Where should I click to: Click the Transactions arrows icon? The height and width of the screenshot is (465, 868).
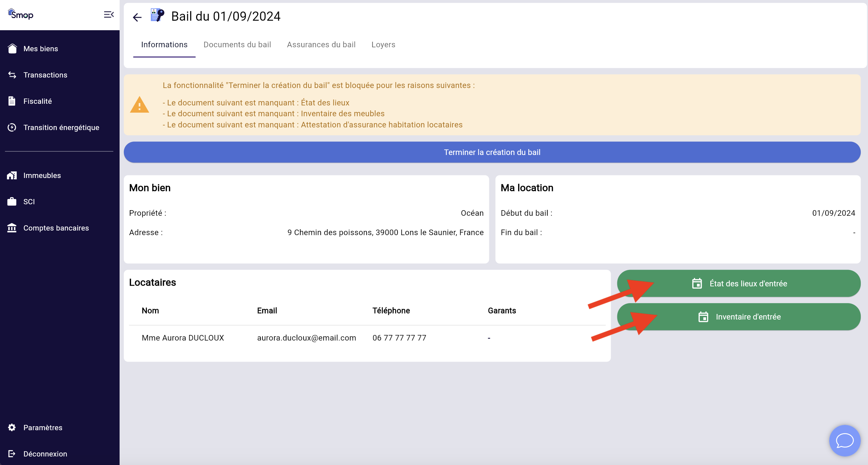click(x=12, y=75)
